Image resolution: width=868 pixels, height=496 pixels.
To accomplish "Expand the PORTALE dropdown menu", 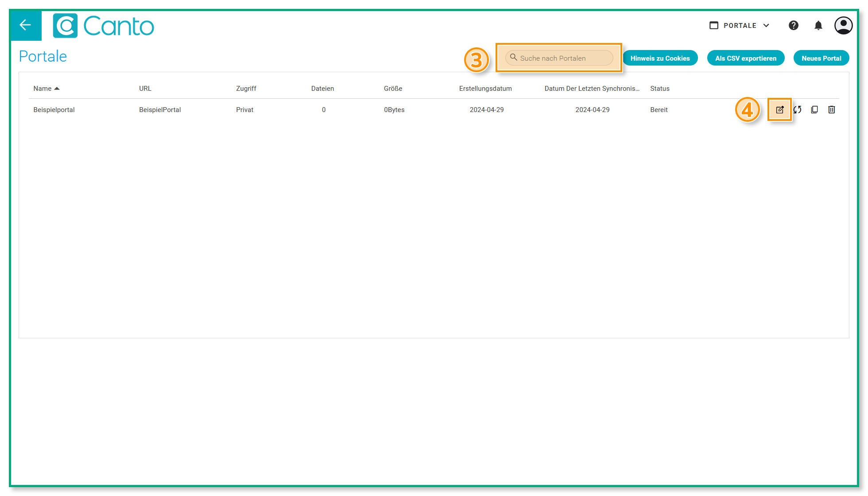I will point(740,26).
